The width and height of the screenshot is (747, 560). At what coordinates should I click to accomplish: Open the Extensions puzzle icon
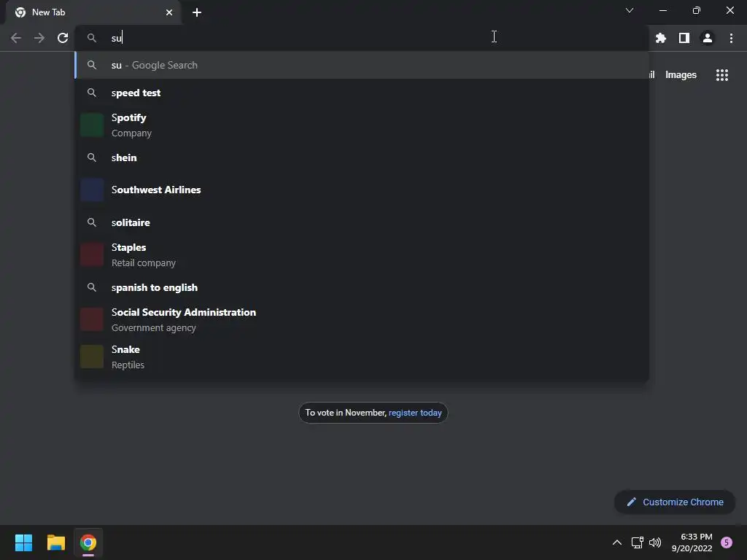[x=661, y=38]
